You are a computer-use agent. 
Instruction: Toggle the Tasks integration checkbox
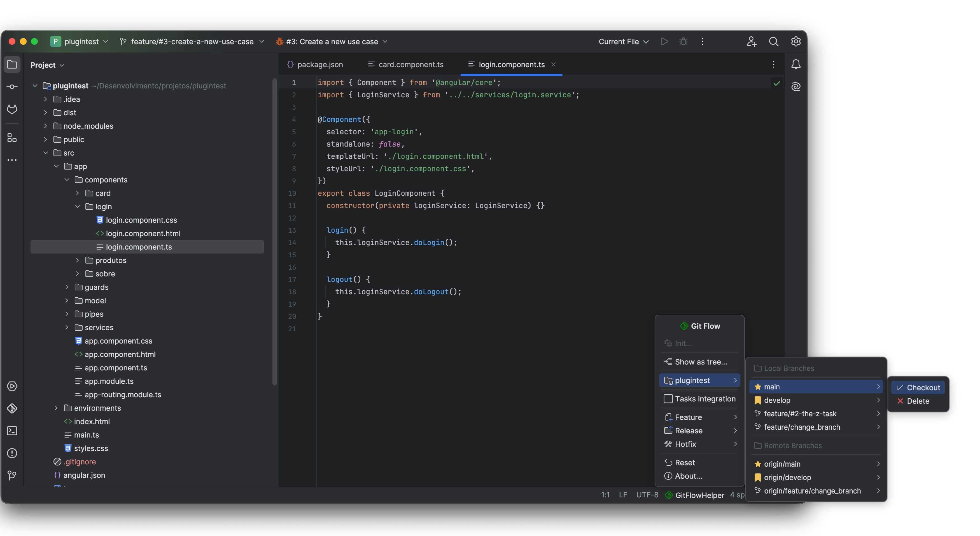[x=668, y=398]
